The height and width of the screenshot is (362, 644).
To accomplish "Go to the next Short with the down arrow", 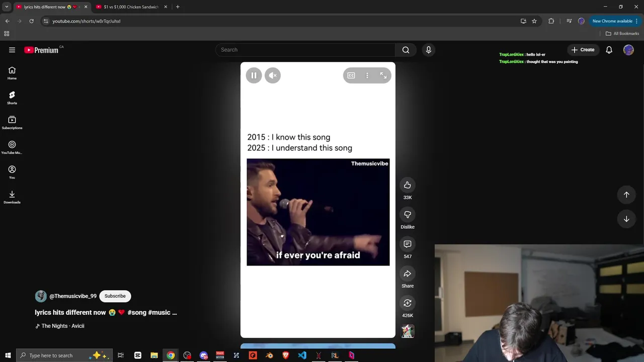I will [626, 219].
